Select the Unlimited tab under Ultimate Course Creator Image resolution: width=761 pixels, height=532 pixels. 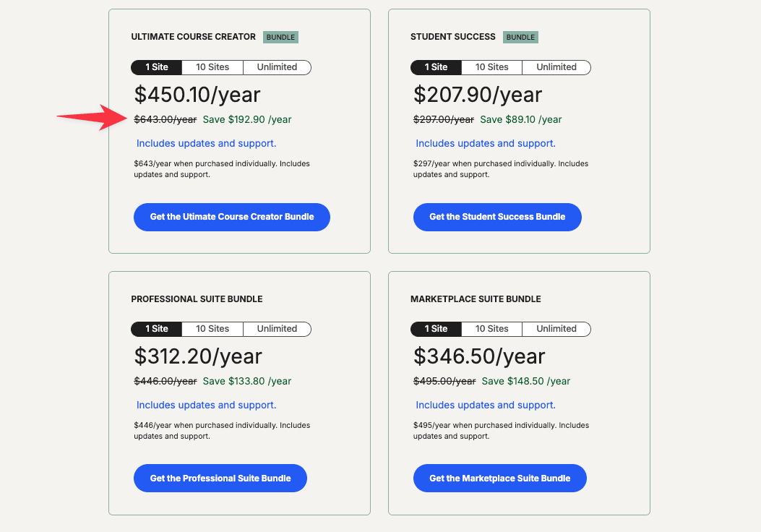click(277, 67)
